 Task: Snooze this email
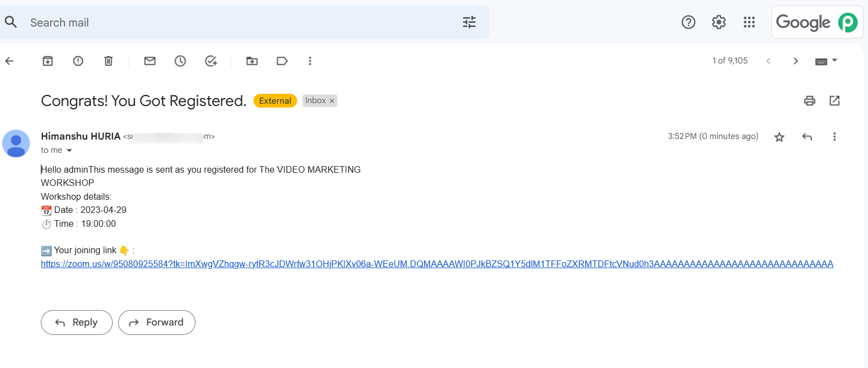pos(181,61)
